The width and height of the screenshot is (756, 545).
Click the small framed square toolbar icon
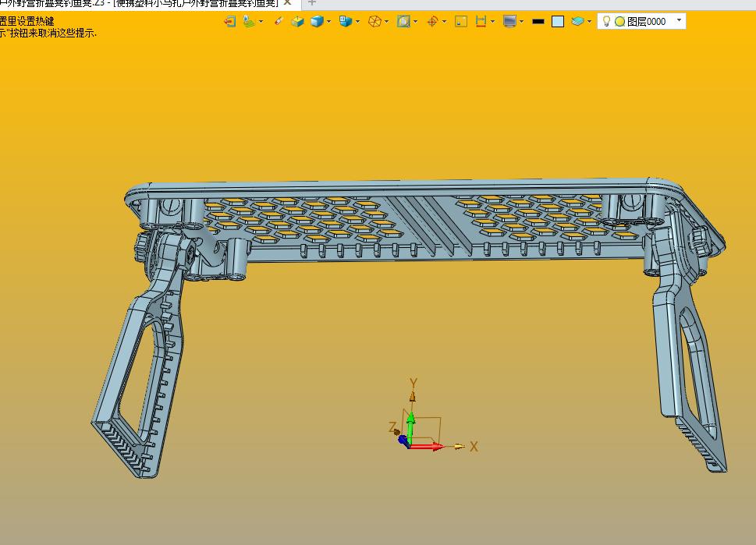461,21
